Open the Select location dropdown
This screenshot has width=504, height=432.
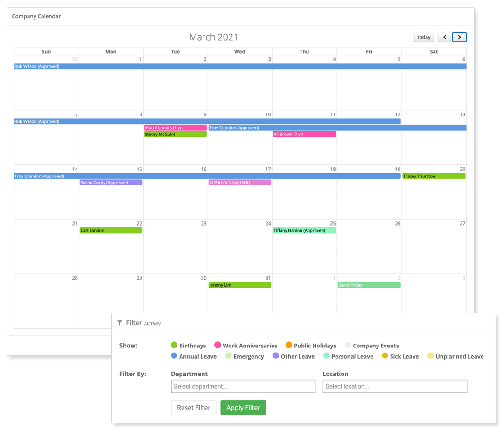394,386
